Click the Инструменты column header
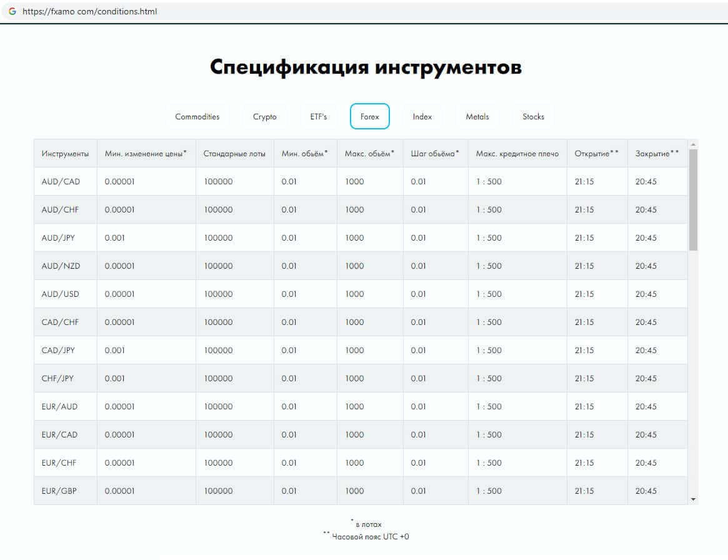 tap(66, 153)
